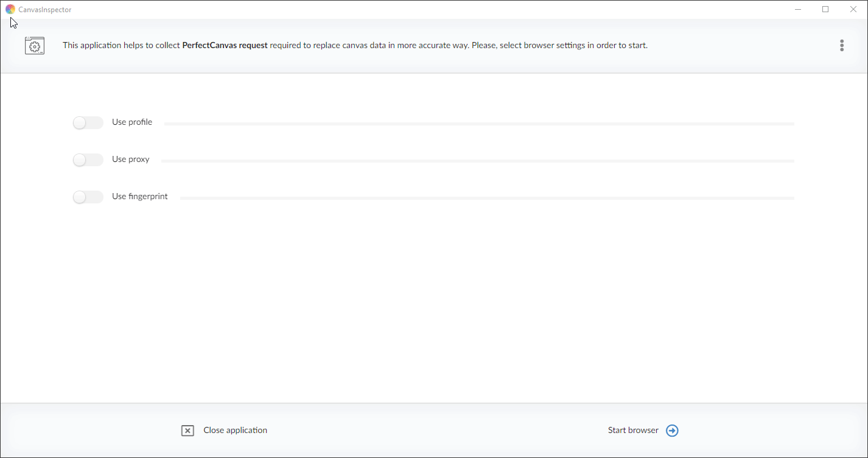Viewport: 868px width, 458px height.
Task: Click the CanvasInspector title bar text
Action: [x=45, y=10]
